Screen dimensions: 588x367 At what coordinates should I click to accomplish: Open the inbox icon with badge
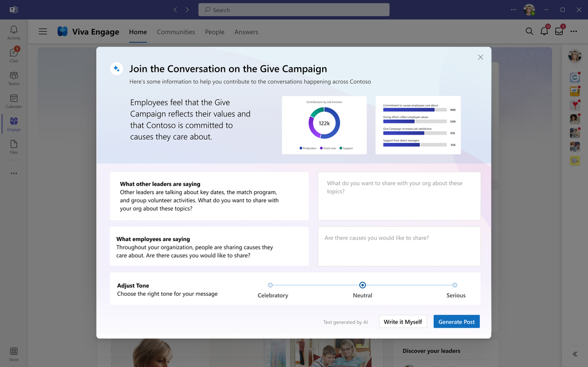pyautogui.click(x=559, y=31)
